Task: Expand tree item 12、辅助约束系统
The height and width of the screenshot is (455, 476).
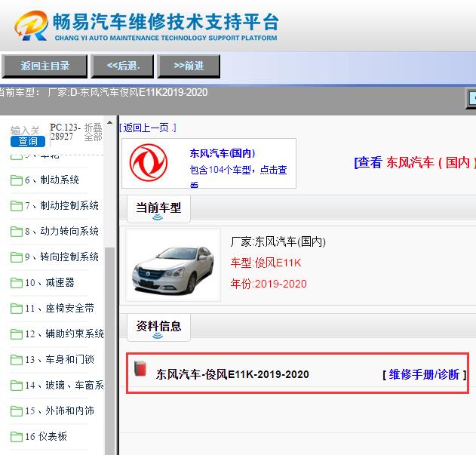Action: [64, 334]
